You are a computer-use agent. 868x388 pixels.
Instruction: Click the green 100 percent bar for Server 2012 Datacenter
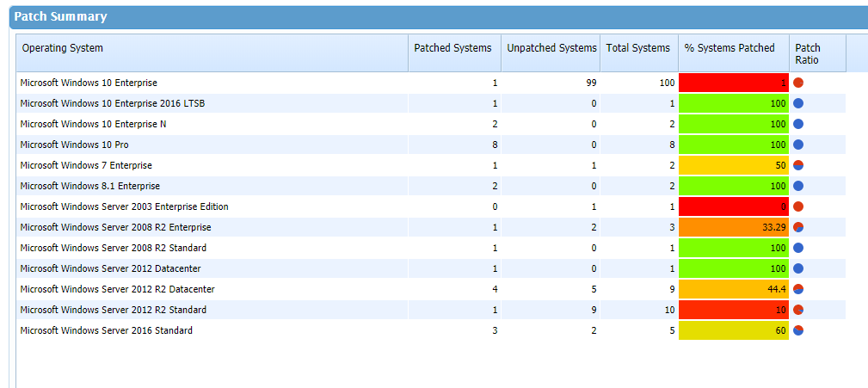tap(734, 268)
